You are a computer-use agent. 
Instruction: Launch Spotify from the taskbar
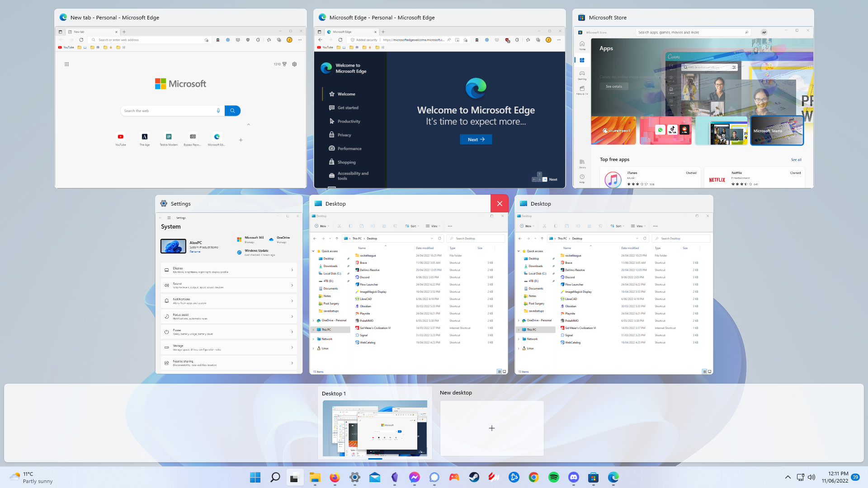pos(553,477)
